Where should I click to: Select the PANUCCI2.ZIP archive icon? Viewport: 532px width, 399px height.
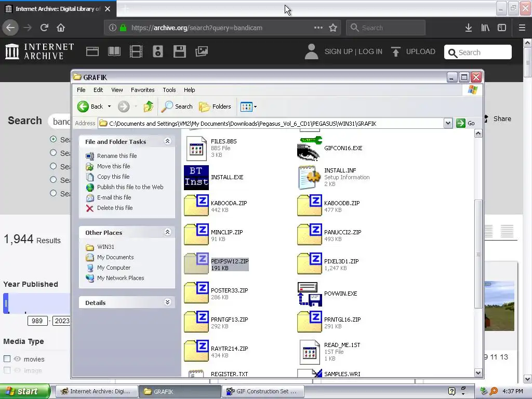point(310,235)
